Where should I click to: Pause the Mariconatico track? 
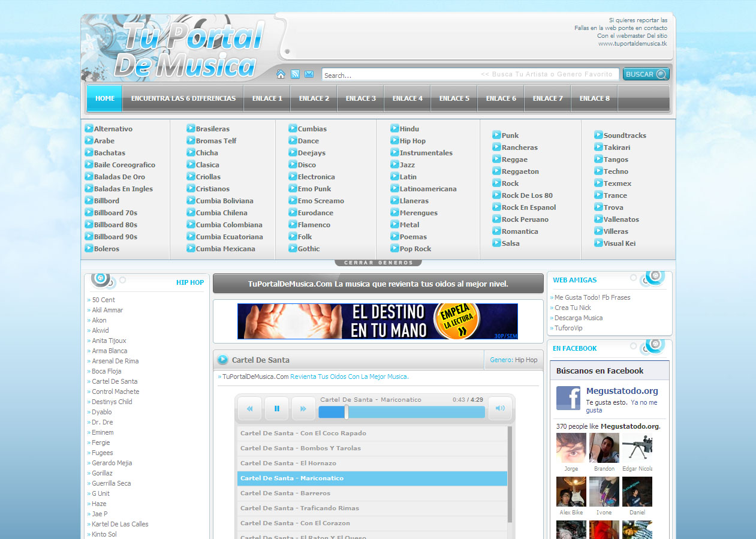(x=277, y=408)
